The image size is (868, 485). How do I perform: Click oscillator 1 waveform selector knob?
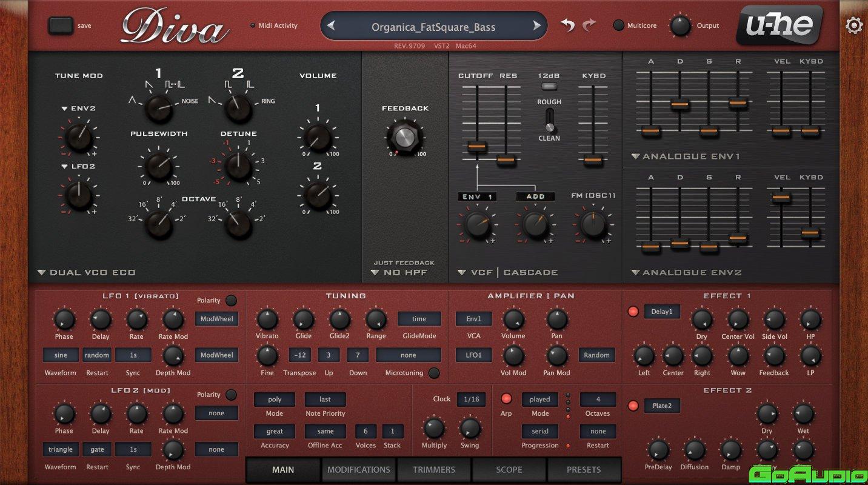[x=158, y=109]
